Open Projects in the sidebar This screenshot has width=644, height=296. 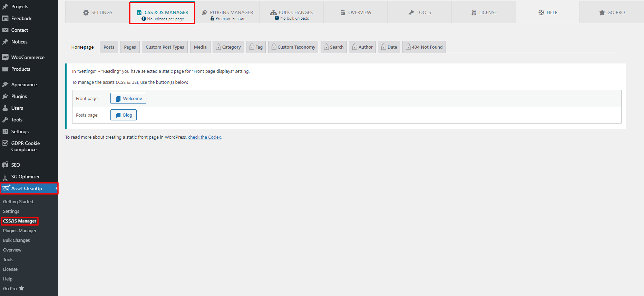coord(20,7)
